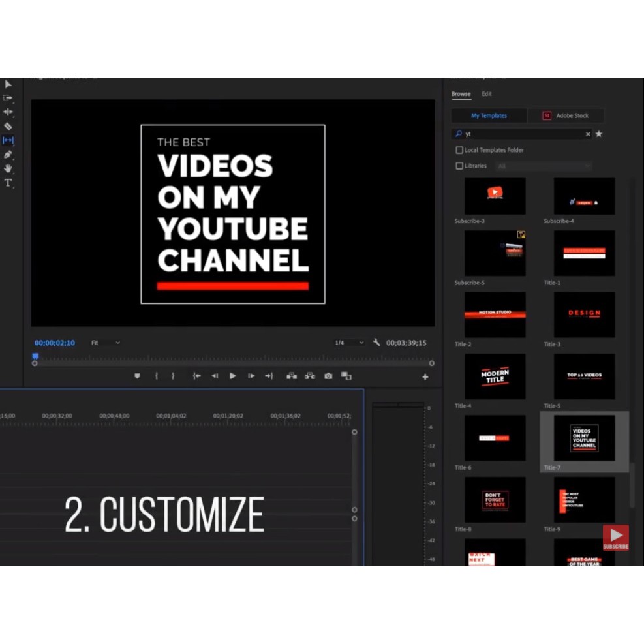Select the Type tool
The width and height of the screenshot is (644, 644).
[x=8, y=183]
